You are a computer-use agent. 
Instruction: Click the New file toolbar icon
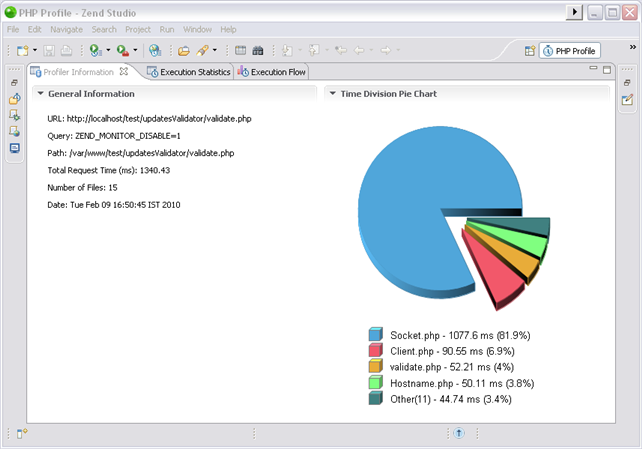point(22,50)
